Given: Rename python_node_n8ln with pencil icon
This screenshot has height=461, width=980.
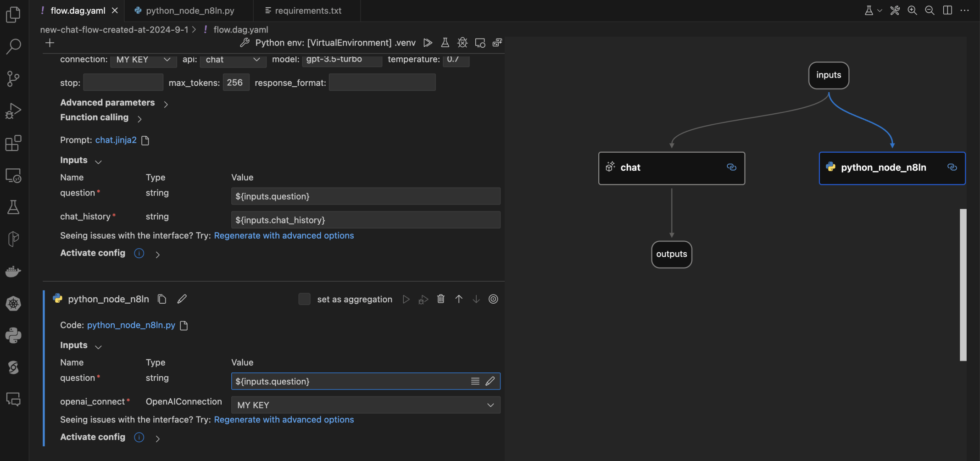Looking at the screenshot, I should point(182,299).
